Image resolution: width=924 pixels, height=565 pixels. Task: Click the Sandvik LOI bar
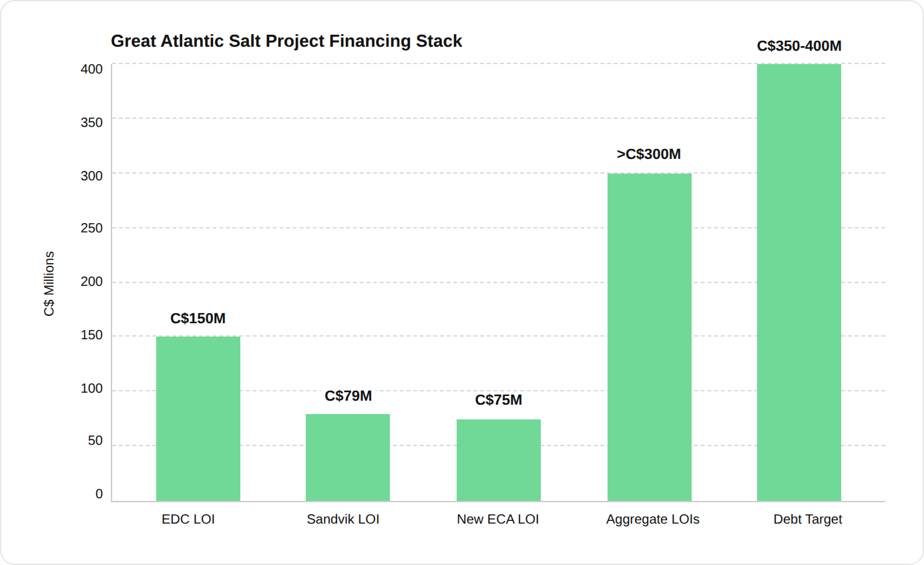[x=348, y=457]
